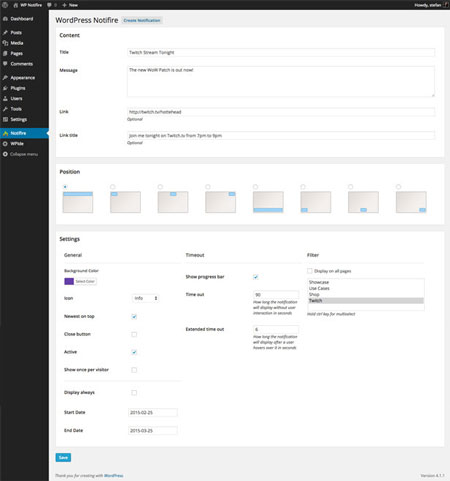450x481 pixels.
Task: Select the top full-width bar position
Action: 65,187
